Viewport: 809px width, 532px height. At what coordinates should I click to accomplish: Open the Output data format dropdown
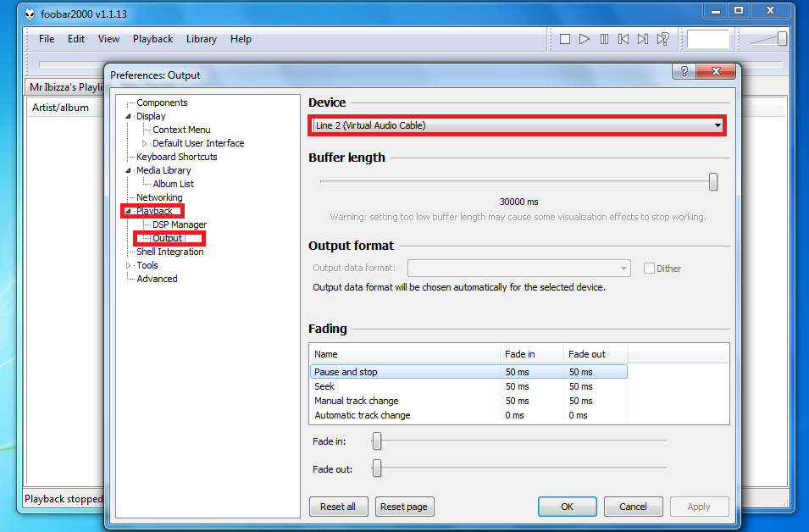point(519,269)
